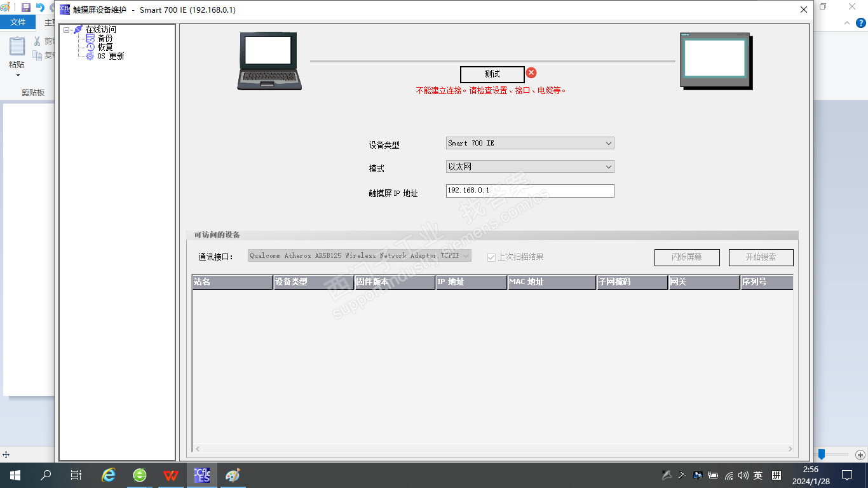Click the Paint zoom slider handle
Image resolution: width=868 pixels, height=488 pixels.
click(x=822, y=454)
